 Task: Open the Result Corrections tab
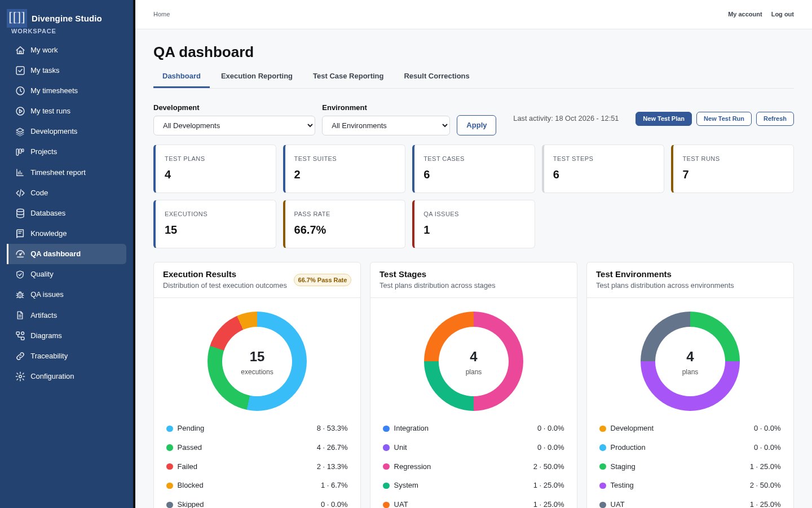point(436,76)
